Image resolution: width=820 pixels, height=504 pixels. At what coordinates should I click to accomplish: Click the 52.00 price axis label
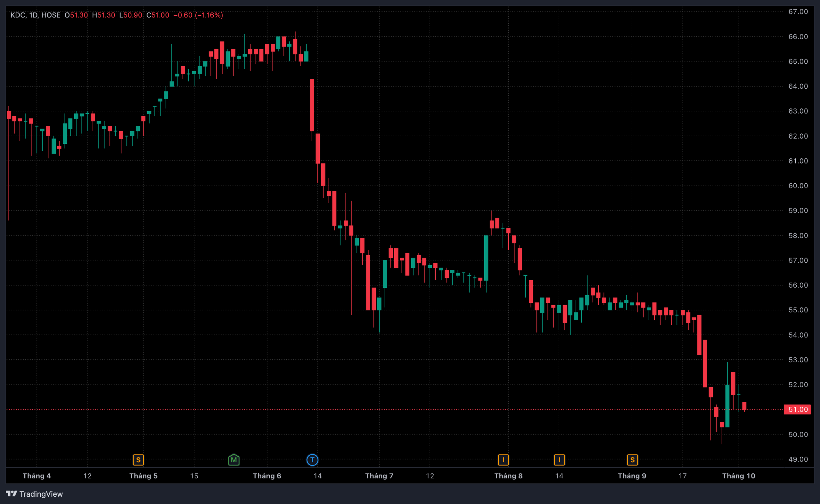798,385
